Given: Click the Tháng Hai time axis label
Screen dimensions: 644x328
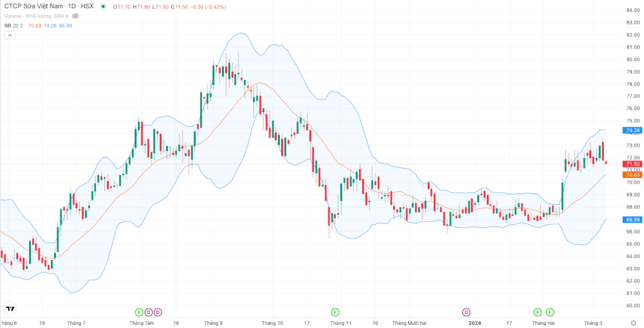Looking at the screenshot, I should click(x=544, y=323).
